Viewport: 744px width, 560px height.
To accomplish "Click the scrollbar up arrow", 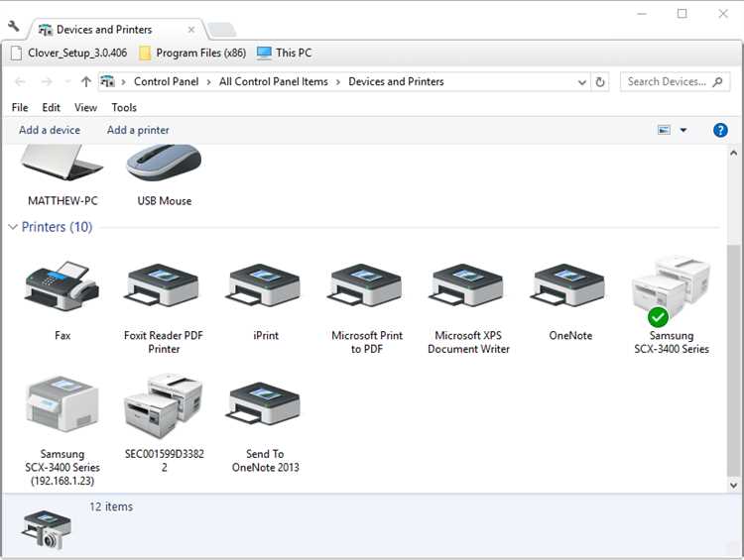I will [733, 153].
